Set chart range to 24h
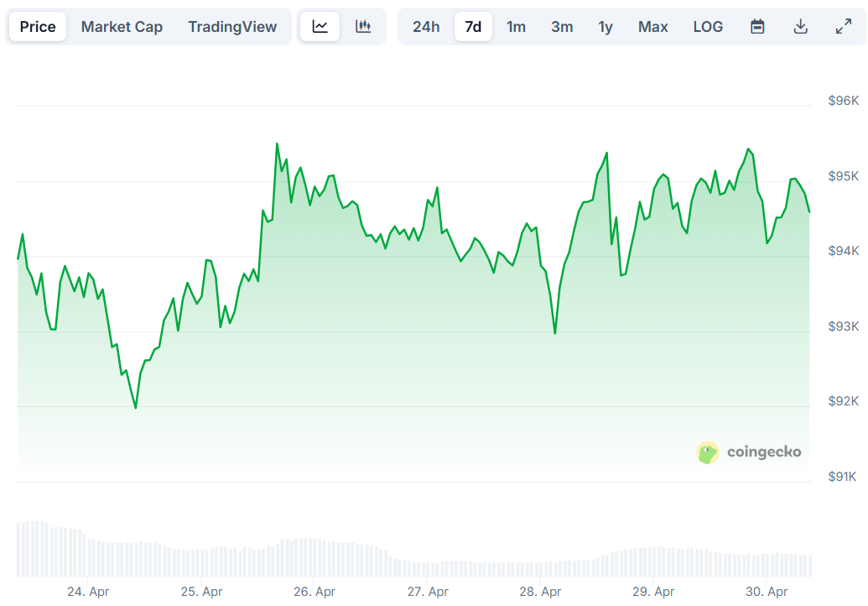The image size is (868, 606). (426, 27)
